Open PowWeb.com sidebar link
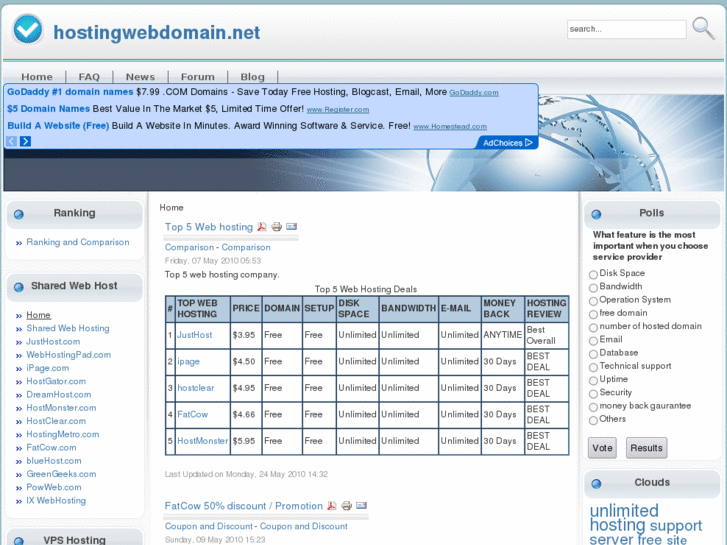The image size is (727, 545). click(54, 487)
